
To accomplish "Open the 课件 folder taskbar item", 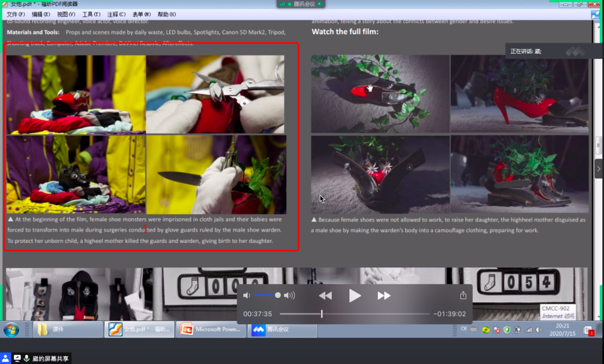I will 67,329.
